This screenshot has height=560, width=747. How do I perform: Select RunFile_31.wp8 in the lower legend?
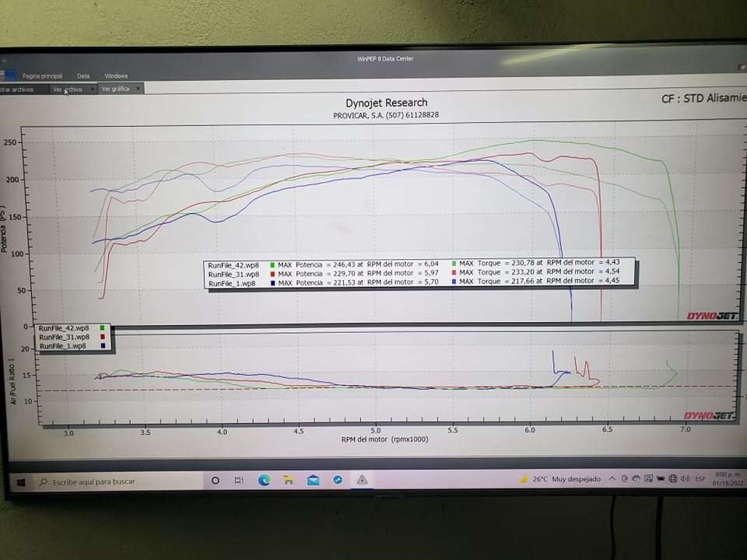pos(65,337)
